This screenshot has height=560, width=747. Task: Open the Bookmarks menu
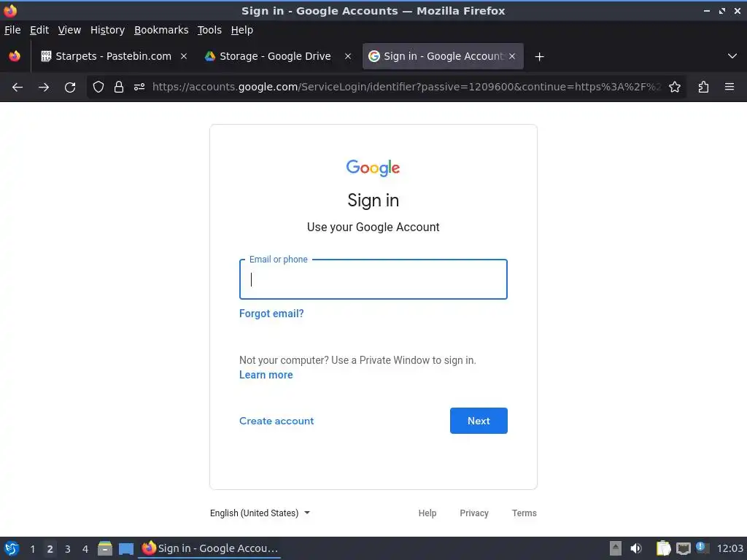click(161, 30)
